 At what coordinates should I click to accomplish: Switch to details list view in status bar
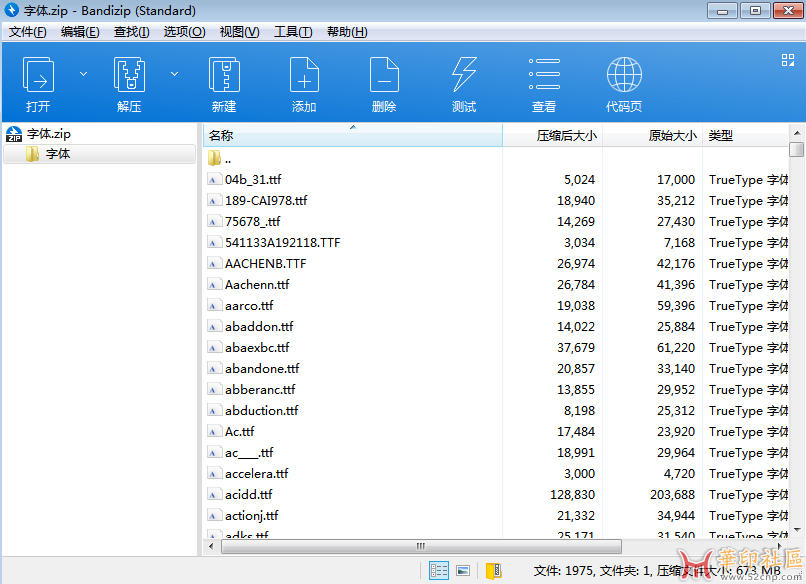coord(439,570)
